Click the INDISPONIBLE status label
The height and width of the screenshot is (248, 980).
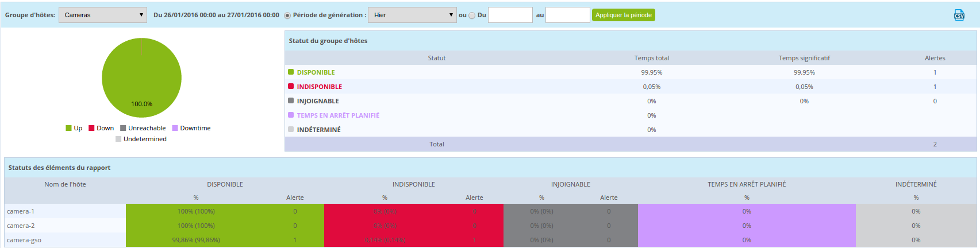319,87
